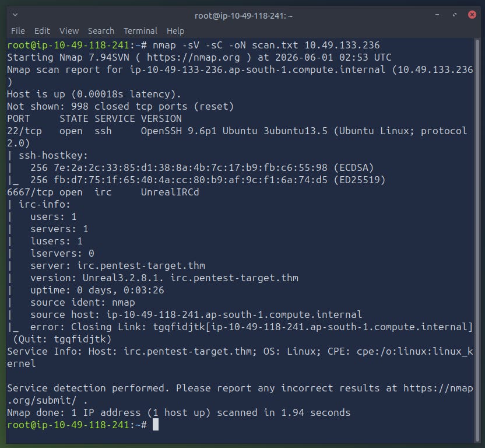Click the 'lusers: 1' line
Screen dimensions: 485x448
pos(57,241)
